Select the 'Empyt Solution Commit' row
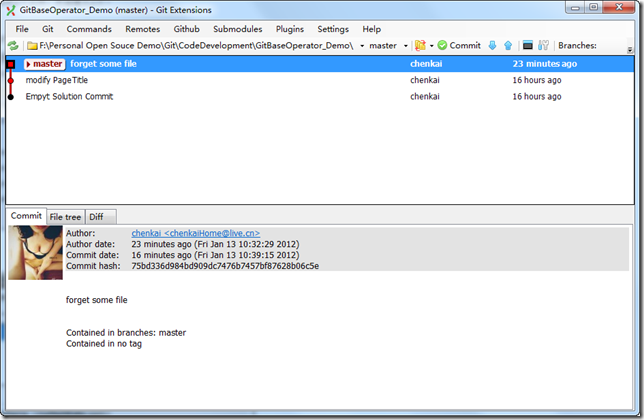The height and width of the screenshot is (420, 644). point(320,97)
